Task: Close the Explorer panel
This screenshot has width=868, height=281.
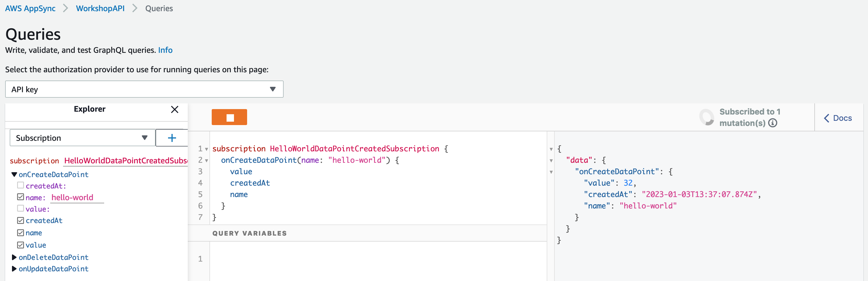Action: point(175,109)
